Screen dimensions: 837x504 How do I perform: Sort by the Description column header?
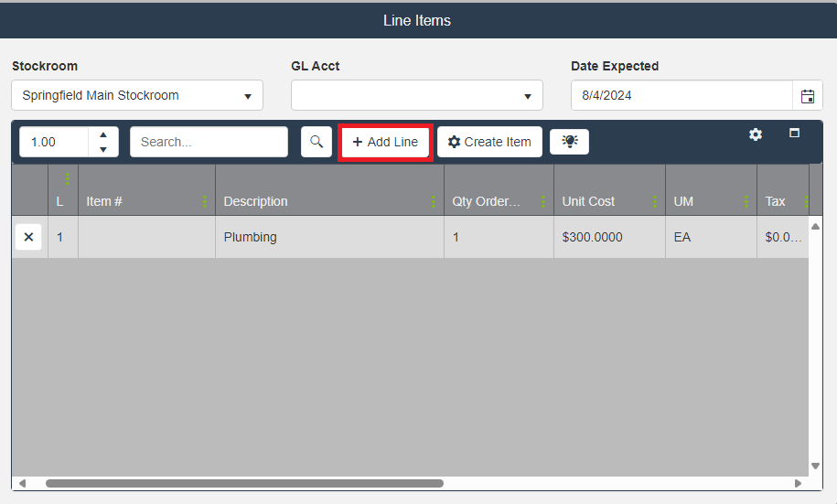click(256, 201)
